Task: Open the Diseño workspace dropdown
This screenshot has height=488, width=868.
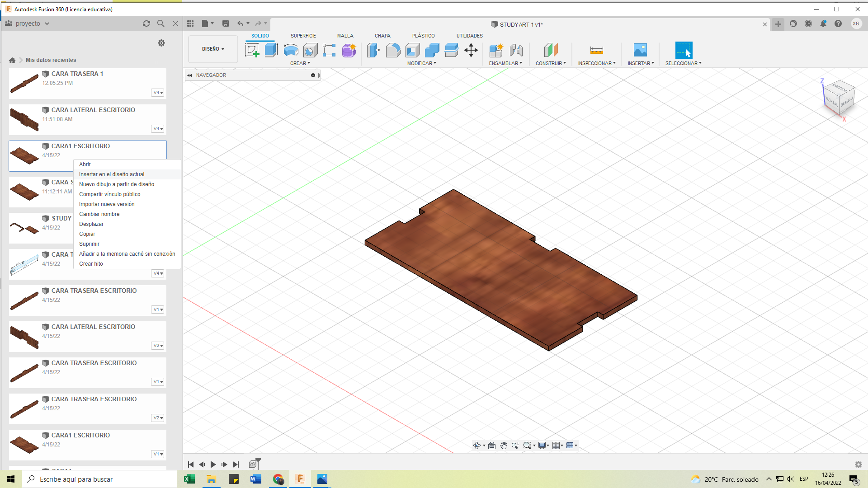Action: click(x=213, y=49)
